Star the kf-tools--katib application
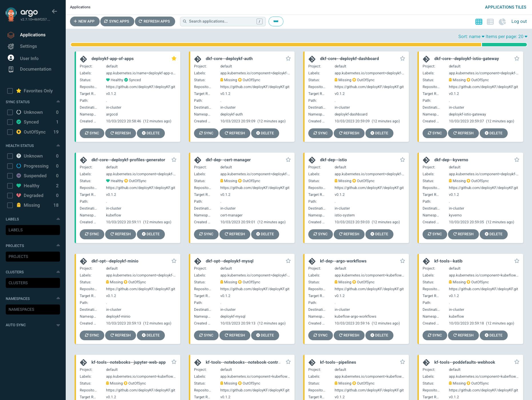Image resolution: width=532 pixels, height=400 pixels. tap(517, 261)
